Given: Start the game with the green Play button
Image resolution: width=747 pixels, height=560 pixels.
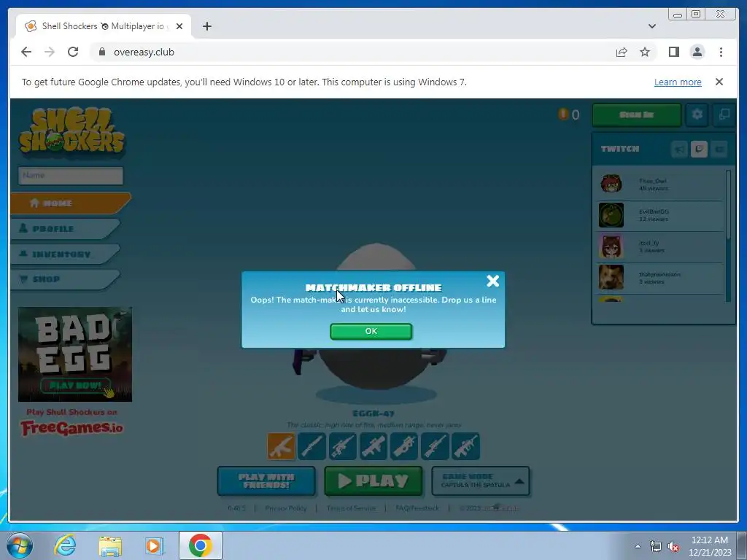Looking at the screenshot, I should [373, 481].
